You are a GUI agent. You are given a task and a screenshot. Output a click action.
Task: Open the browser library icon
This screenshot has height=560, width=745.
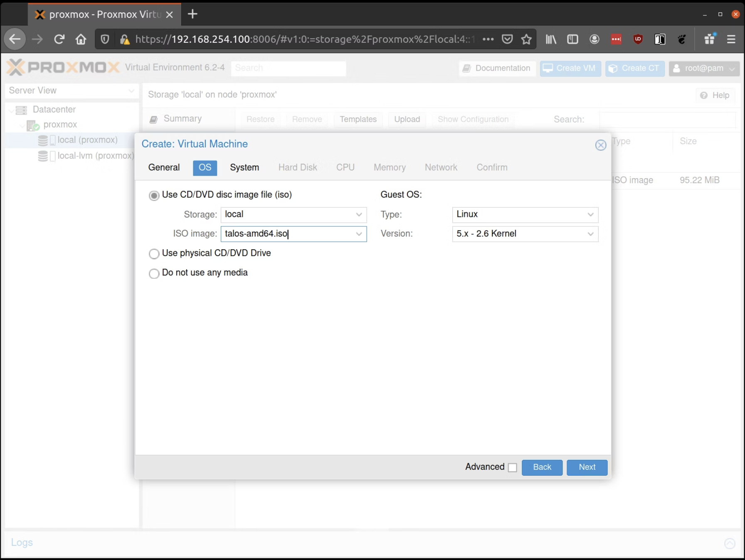(x=551, y=39)
